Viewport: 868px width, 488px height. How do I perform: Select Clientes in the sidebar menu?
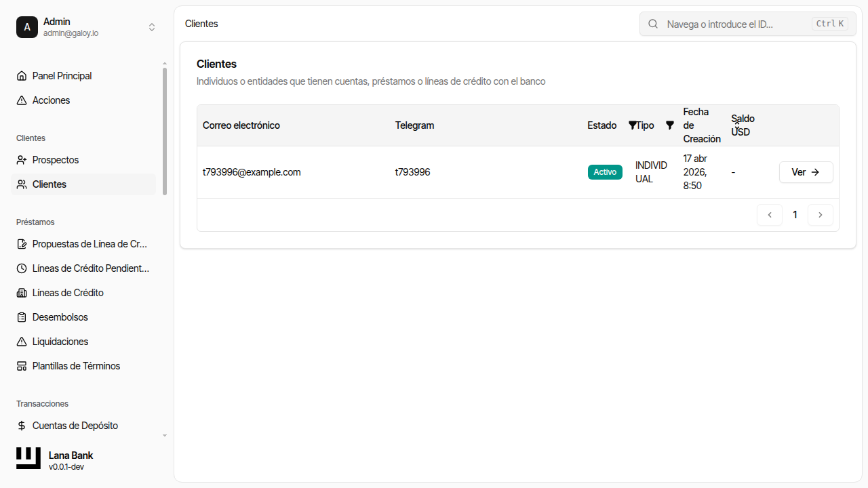[x=50, y=184]
